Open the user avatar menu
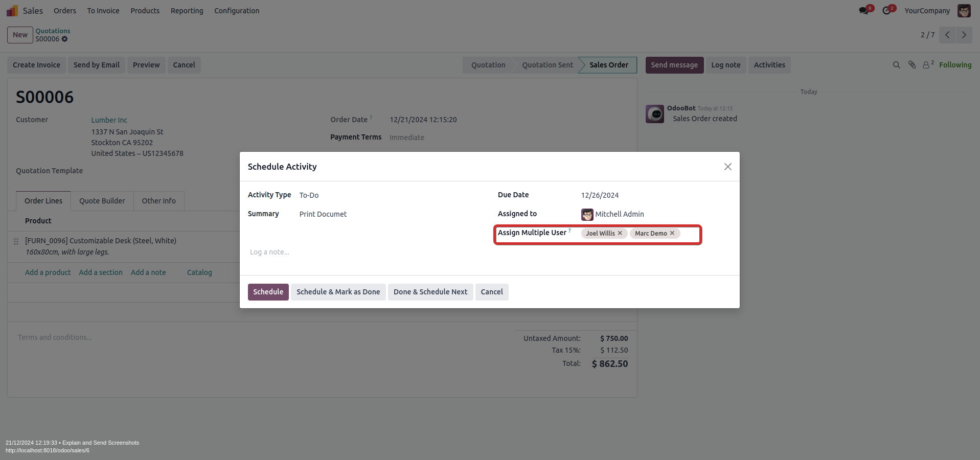The height and width of the screenshot is (460, 980). point(964,11)
